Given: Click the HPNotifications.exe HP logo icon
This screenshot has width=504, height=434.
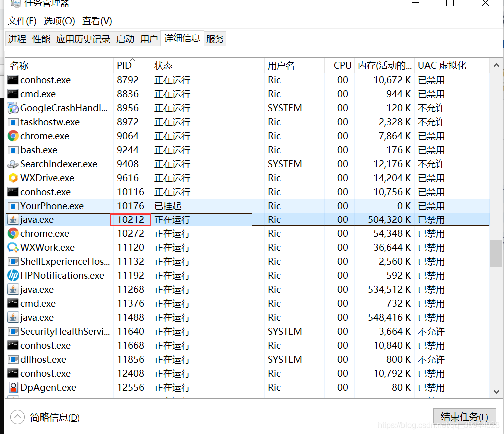Looking at the screenshot, I should pos(13,276).
